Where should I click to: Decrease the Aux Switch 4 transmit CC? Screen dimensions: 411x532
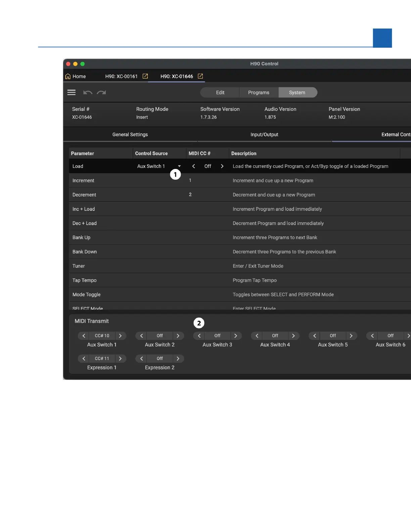[257, 336]
